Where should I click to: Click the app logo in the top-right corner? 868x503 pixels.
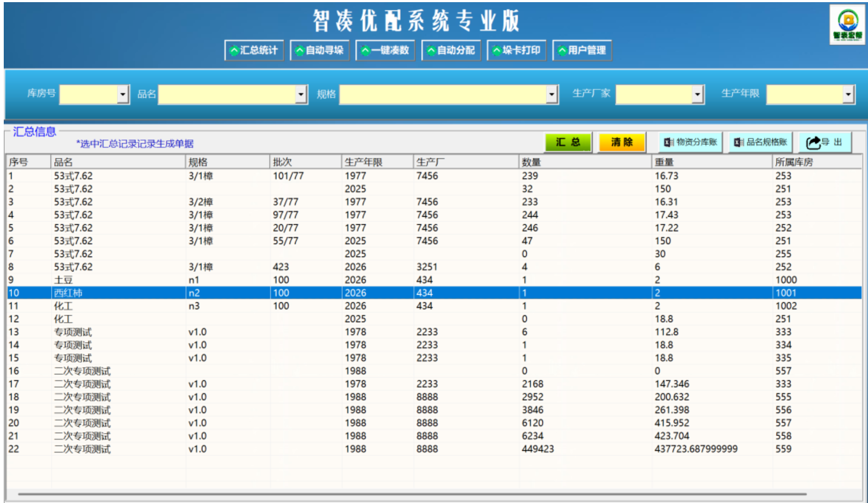(848, 25)
